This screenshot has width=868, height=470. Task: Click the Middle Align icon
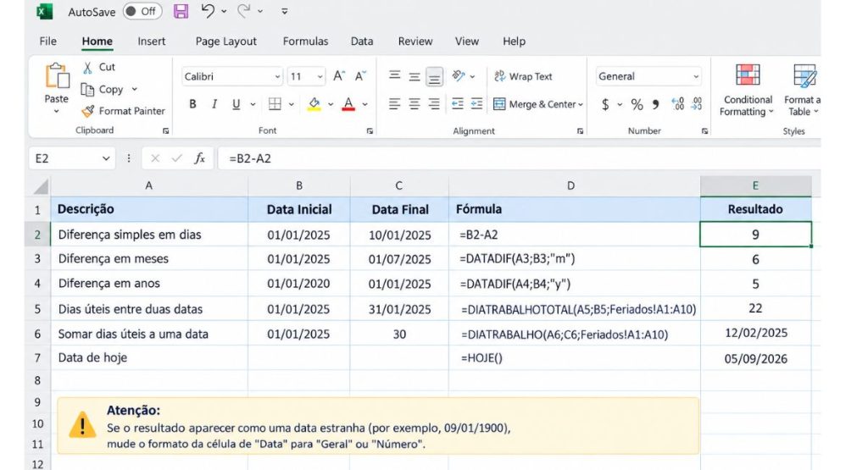[414, 77]
